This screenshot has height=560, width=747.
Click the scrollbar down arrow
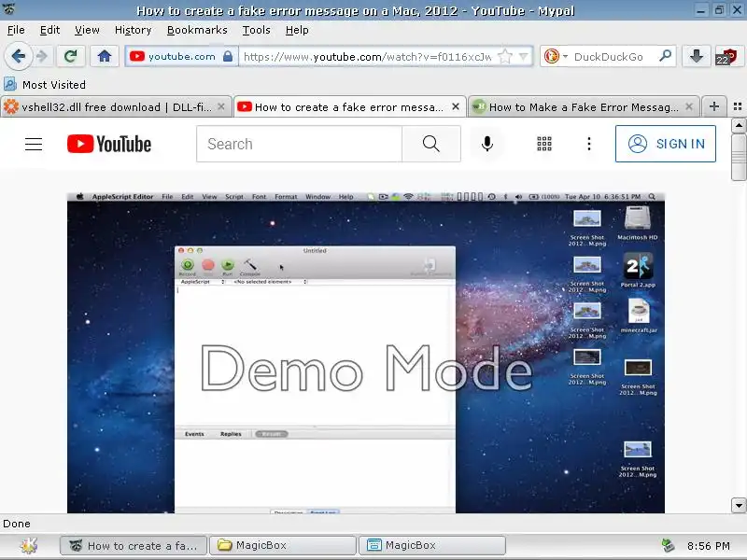pos(739,505)
